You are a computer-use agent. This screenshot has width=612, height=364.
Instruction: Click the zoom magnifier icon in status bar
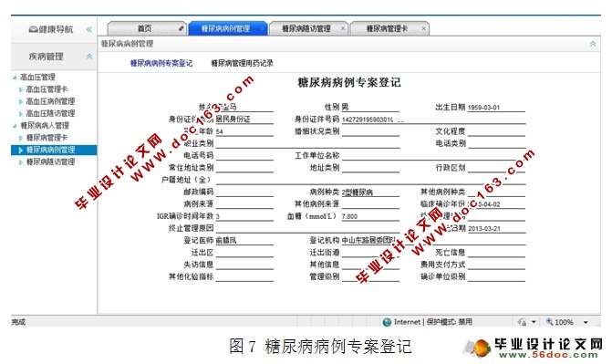coord(549,321)
